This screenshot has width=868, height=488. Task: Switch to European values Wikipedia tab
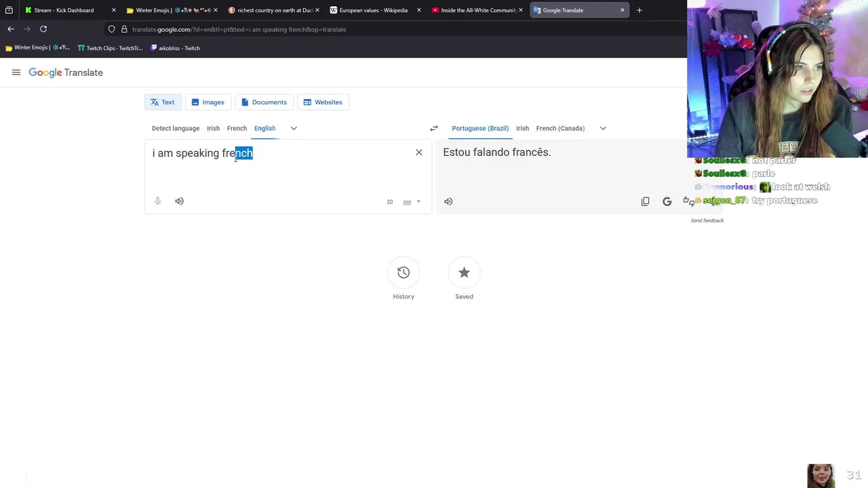pos(373,10)
